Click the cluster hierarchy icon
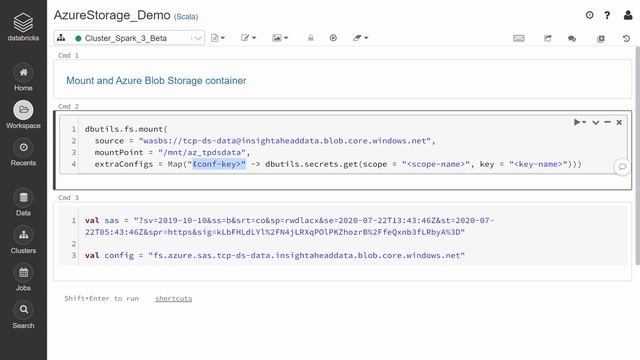This screenshot has height=360, width=640. (x=61, y=38)
